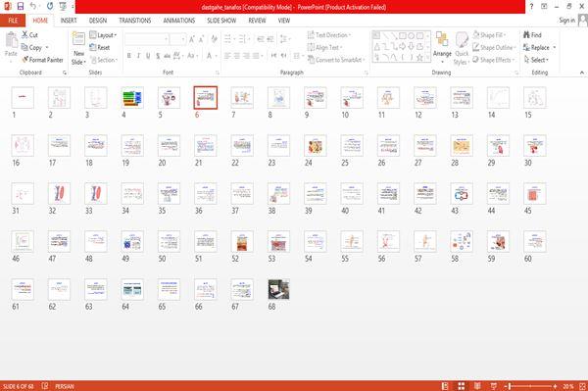The image size is (588, 391).
Task: Click the Replace button
Action: point(539,48)
